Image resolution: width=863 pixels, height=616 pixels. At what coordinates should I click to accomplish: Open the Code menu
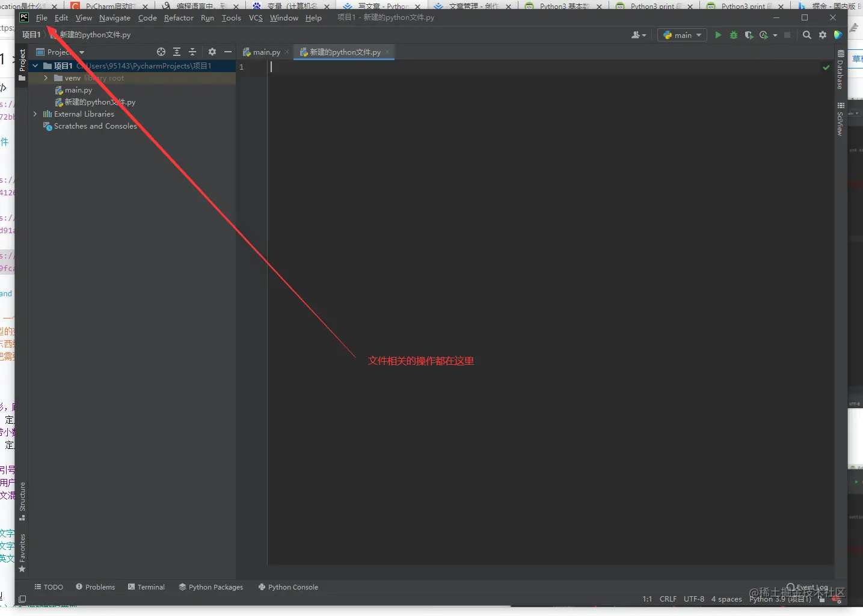click(147, 18)
